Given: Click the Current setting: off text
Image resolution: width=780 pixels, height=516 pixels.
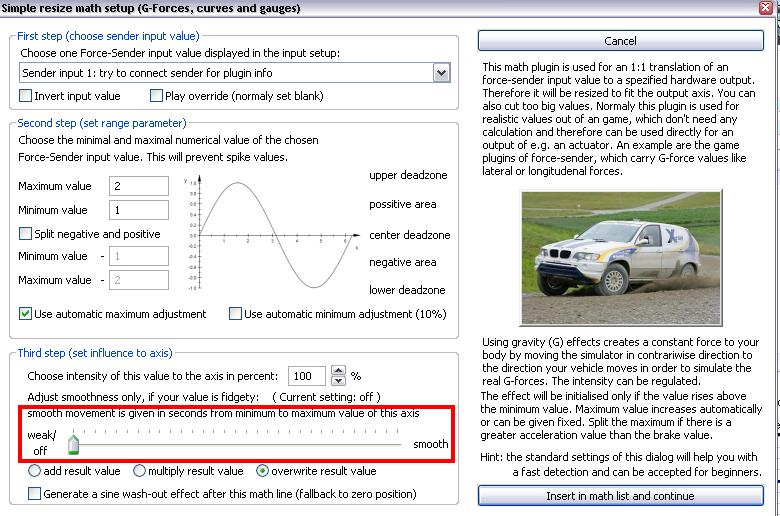Looking at the screenshot, I should pos(326,397).
